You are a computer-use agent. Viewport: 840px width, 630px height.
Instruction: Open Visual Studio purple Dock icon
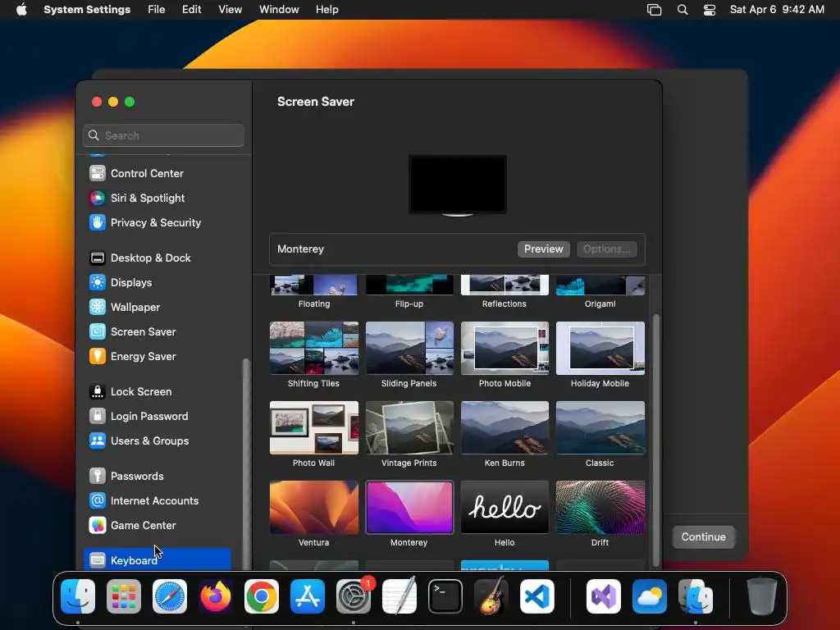coord(604,596)
